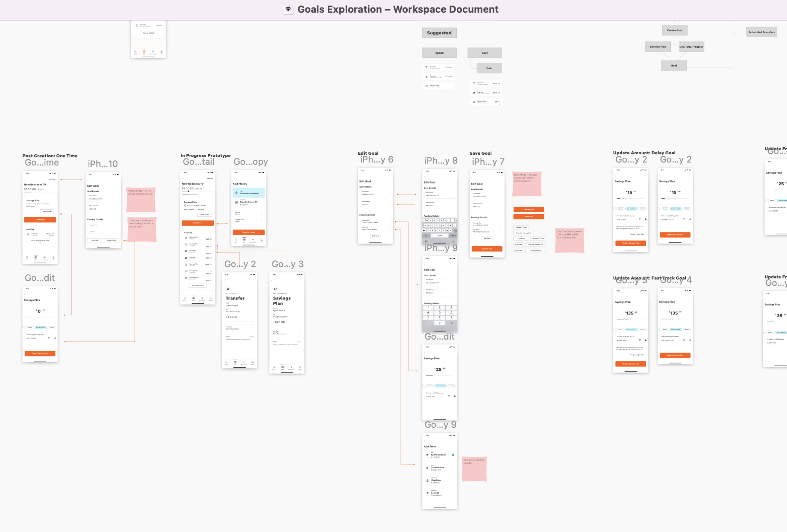
Task: Expand Savings Plan chevron in iPh...y 6 Edit Goal
Action: [388, 222]
